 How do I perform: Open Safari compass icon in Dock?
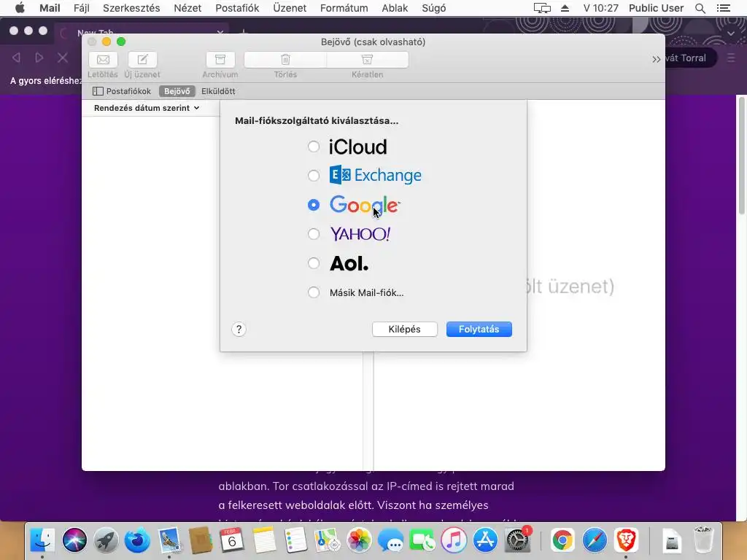pos(594,540)
